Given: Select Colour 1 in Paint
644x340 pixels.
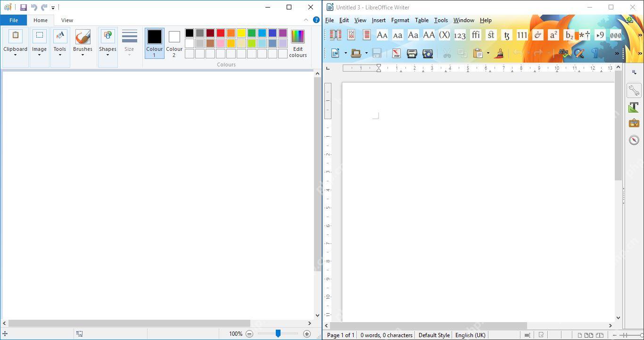Looking at the screenshot, I should pos(154,43).
